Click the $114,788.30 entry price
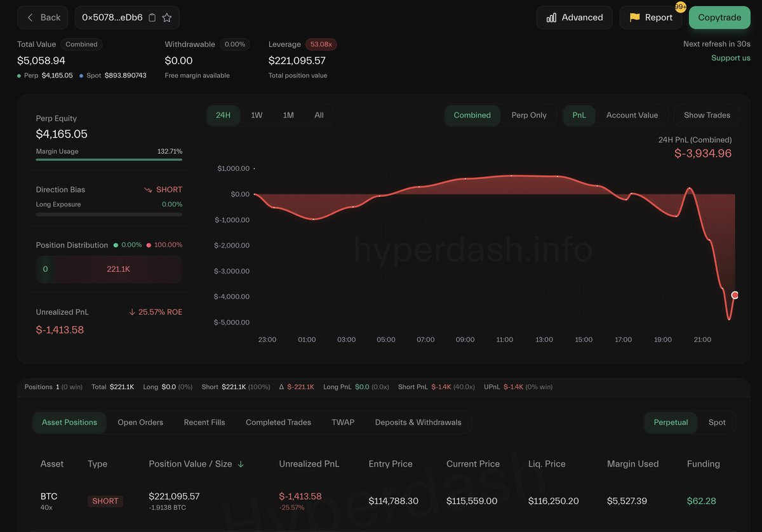The image size is (762, 532). (x=394, y=501)
